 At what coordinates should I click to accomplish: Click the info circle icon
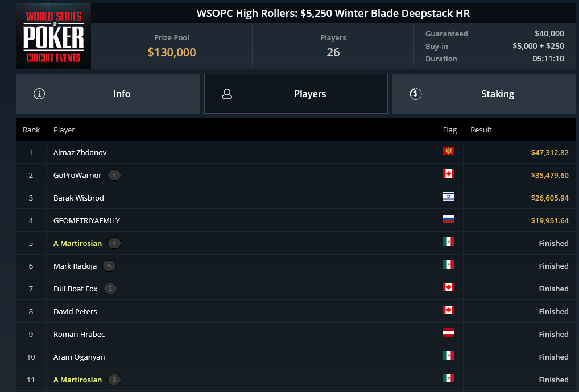[x=39, y=94]
